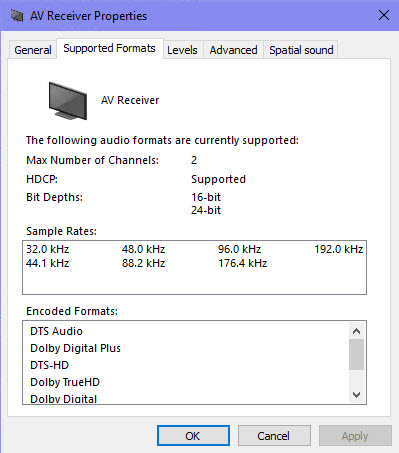Viewport: 399px width, 453px height.
Task: Select the Supported Formats tab
Action: (x=110, y=48)
